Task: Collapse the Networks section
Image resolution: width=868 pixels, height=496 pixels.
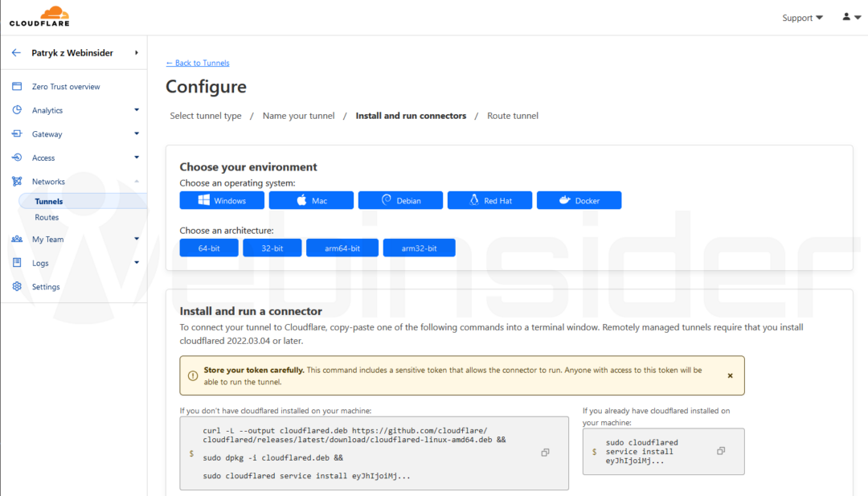Action: 137,182
